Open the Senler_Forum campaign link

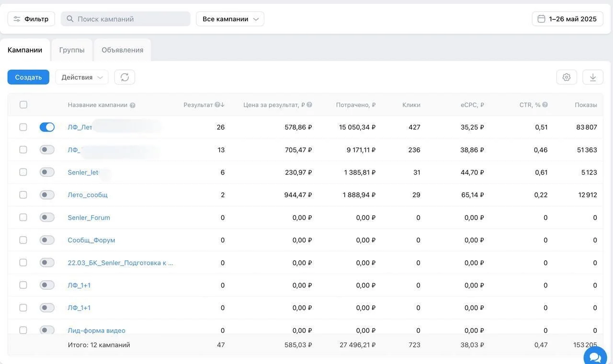(x=89, y=218)
